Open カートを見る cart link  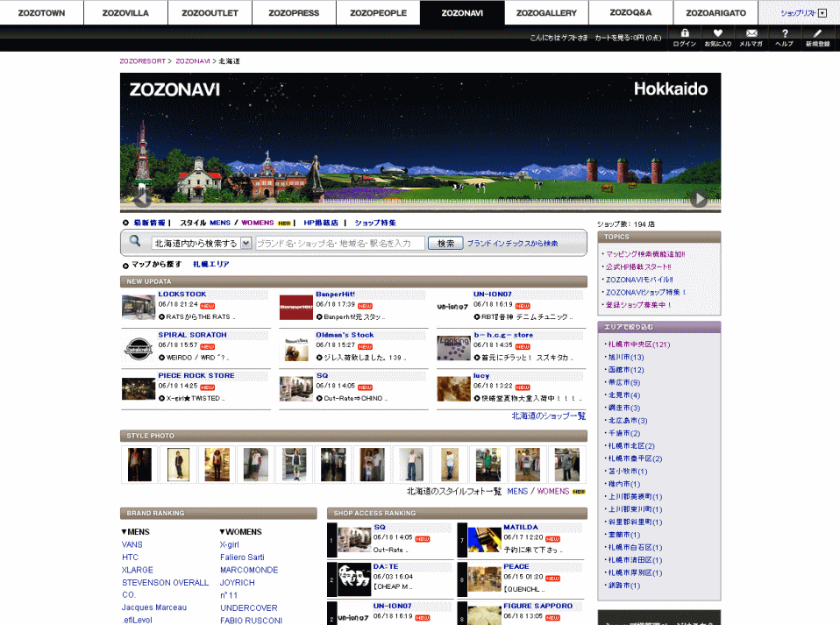tap(628, 38)
